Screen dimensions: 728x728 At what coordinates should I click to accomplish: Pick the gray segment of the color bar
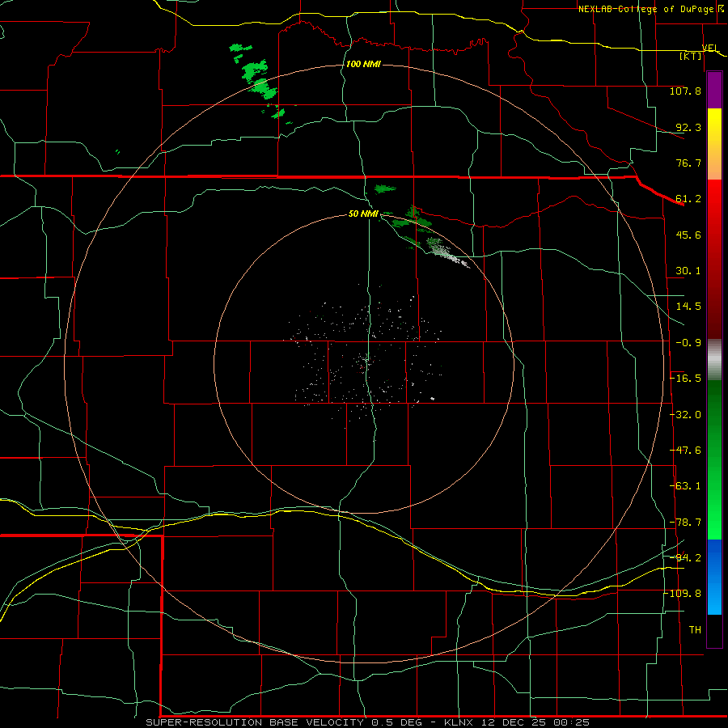pos(714,360)
